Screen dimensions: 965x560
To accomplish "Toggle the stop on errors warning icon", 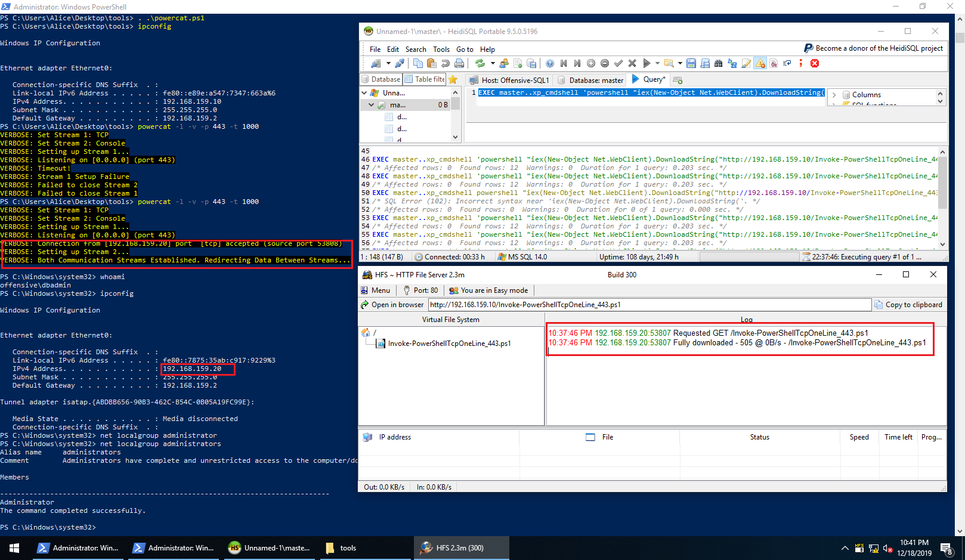I will click(x=760, y=63).
